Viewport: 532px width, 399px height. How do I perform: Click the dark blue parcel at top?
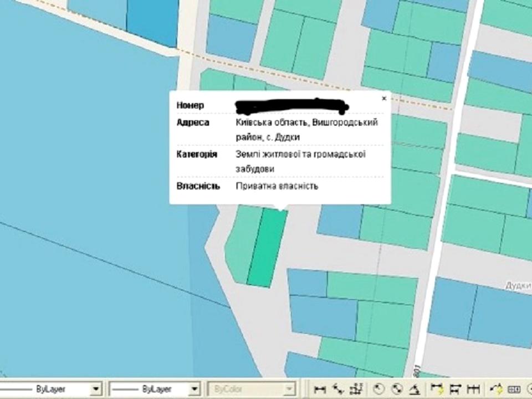point(152,21)
